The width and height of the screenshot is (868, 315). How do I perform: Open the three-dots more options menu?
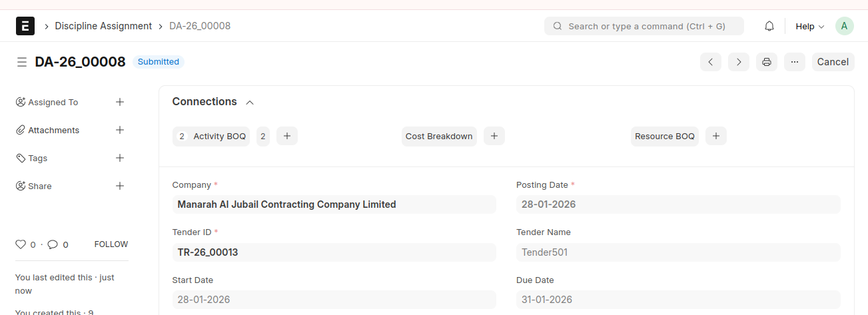(795, 62)
